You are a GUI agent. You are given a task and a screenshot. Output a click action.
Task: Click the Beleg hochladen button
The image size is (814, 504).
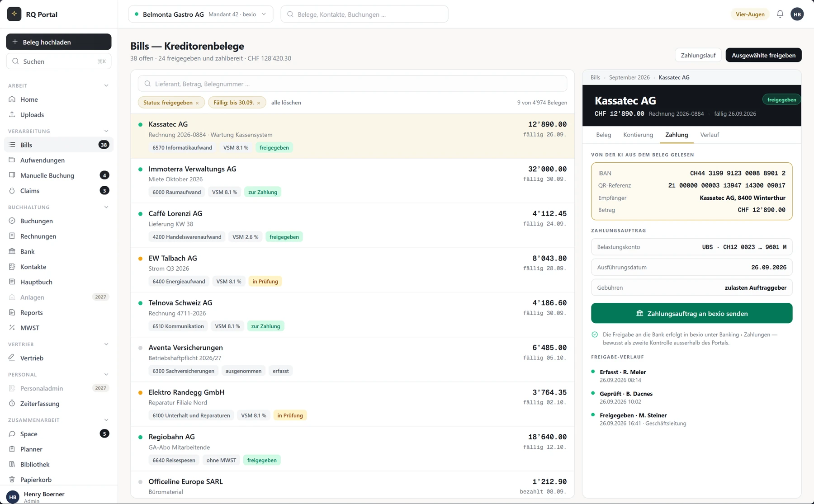[x=59, y=42]
